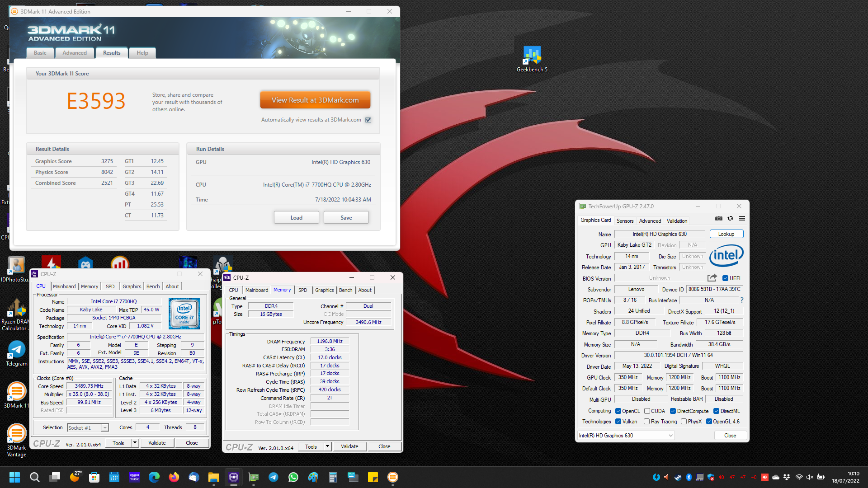Expand Tools dropdown arrow in CPU-Z CPU window
This screenshot has width=868, height=488.
[135, 443]
